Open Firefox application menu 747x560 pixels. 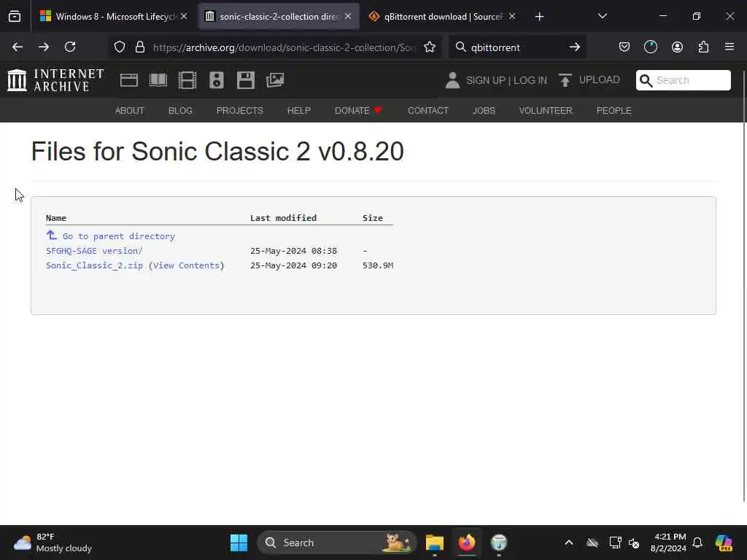click(x=729, y=47)
